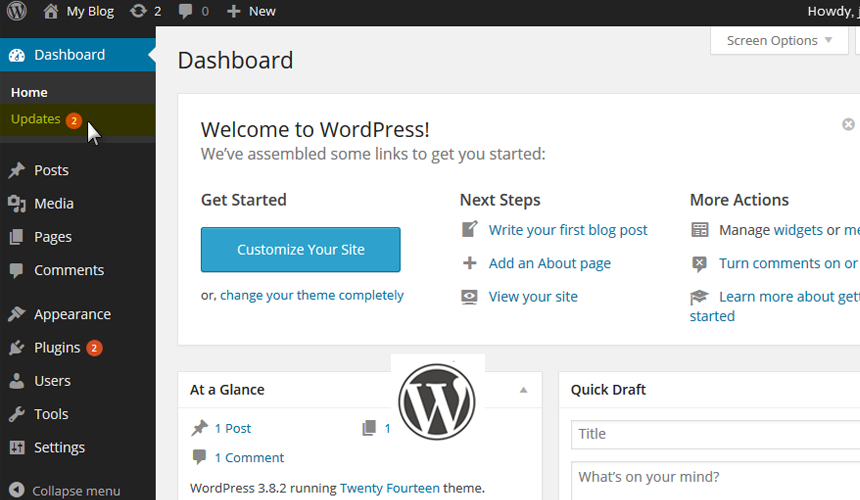
Task: Click the Settings sliders icon in sidebar
Action: pos(17,447)
